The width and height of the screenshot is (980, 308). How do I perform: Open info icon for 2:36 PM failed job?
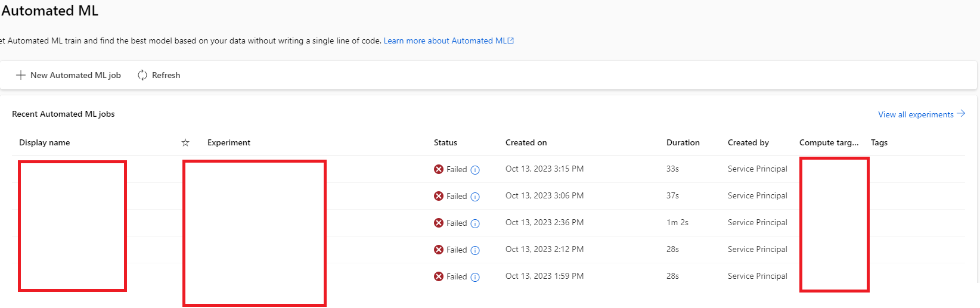pyautogui.click(x=475, y=223)
